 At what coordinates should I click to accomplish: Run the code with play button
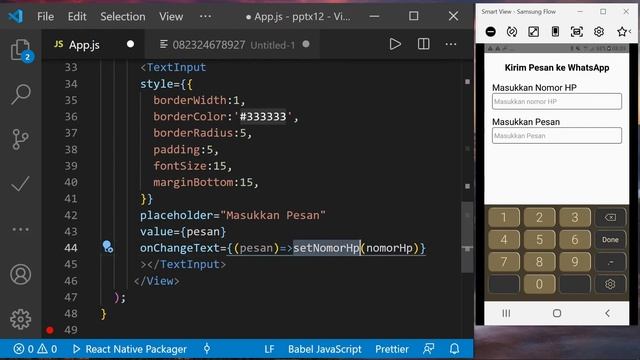(395, 44)
